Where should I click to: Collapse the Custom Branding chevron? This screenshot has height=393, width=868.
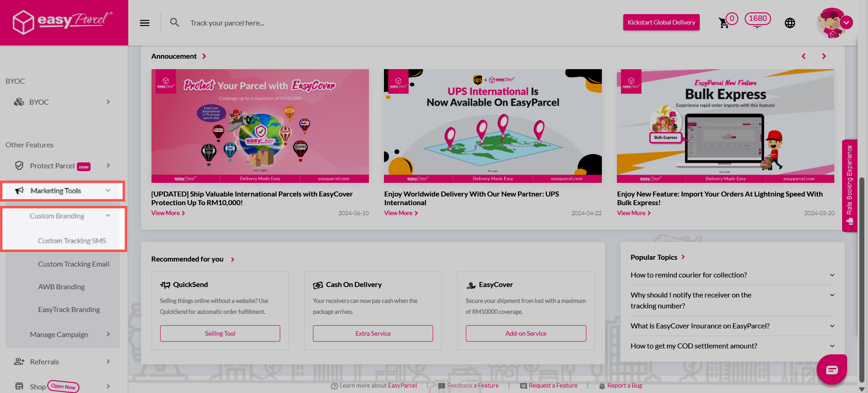click(108, 216)
